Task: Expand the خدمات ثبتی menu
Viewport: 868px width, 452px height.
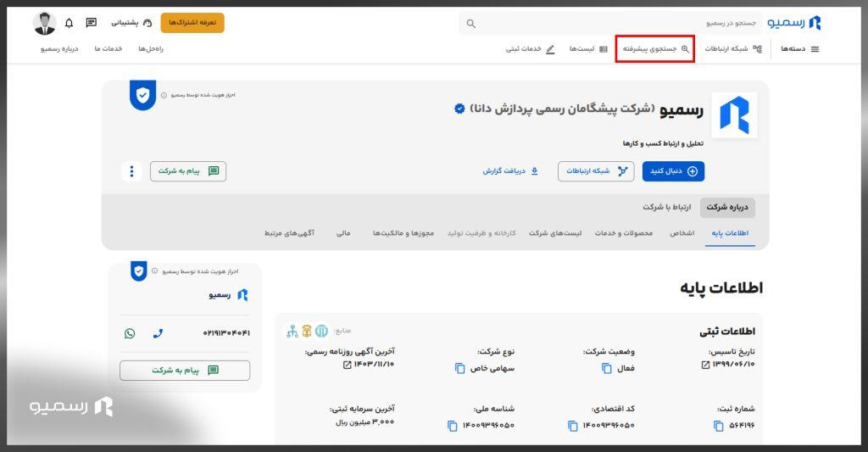Action: click(531, 49)
